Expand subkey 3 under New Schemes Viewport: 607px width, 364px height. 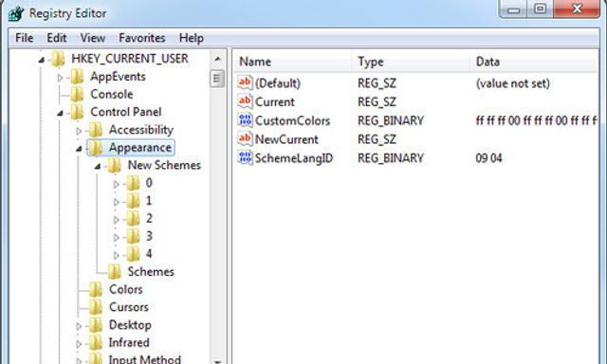point(116,238)
